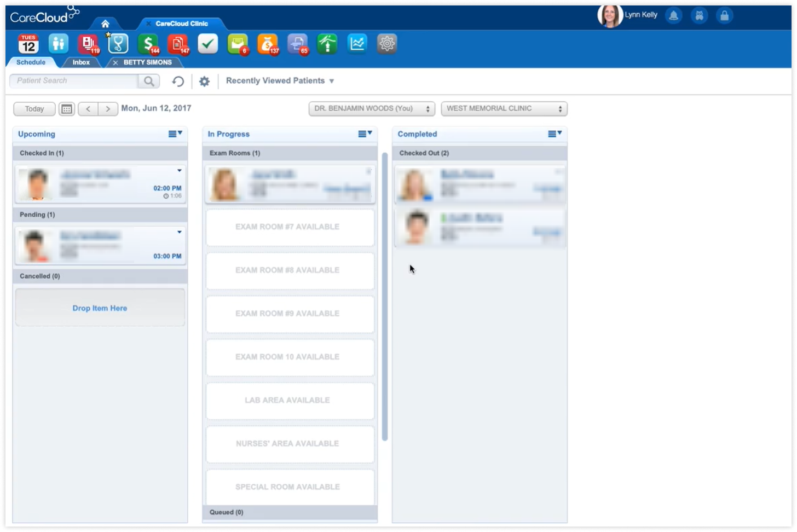
Task: Click the Queued (0) section header
Action: [x=290, y=512]
